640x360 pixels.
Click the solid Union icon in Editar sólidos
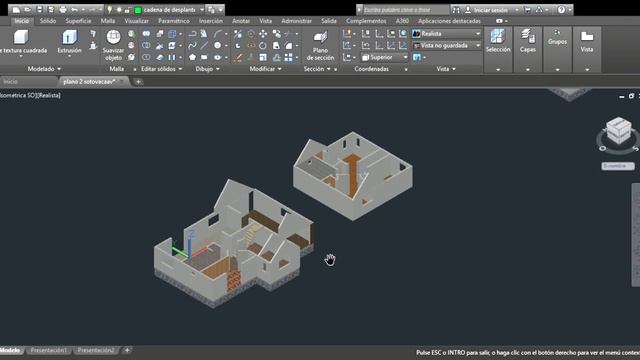coord(146,34)
